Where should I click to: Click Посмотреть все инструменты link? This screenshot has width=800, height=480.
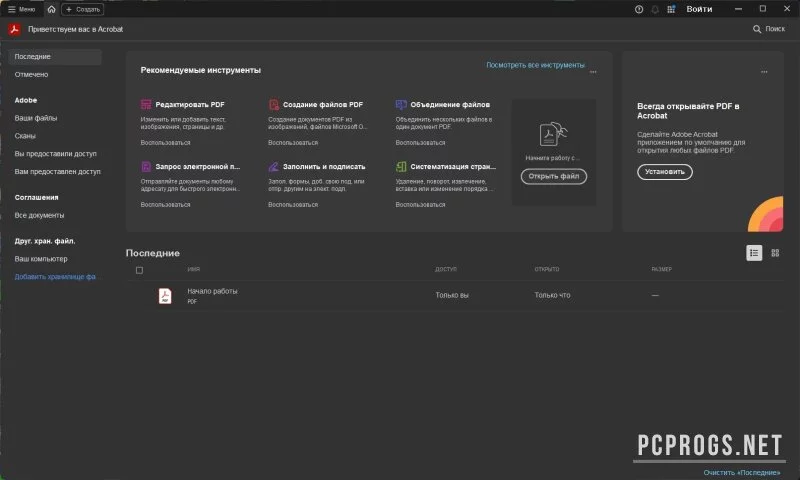pyautogui.click(x=535, y=65)
